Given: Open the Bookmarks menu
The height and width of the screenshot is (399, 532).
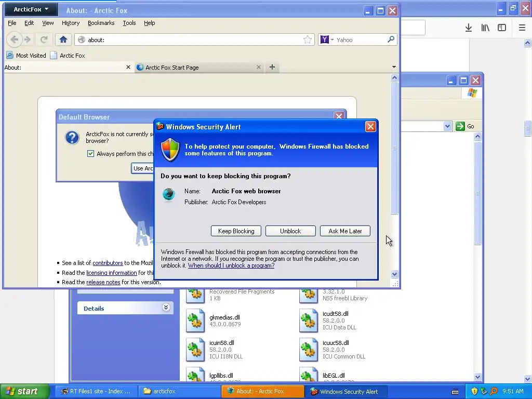Looking at the screenshot, I should click(101, 23).
